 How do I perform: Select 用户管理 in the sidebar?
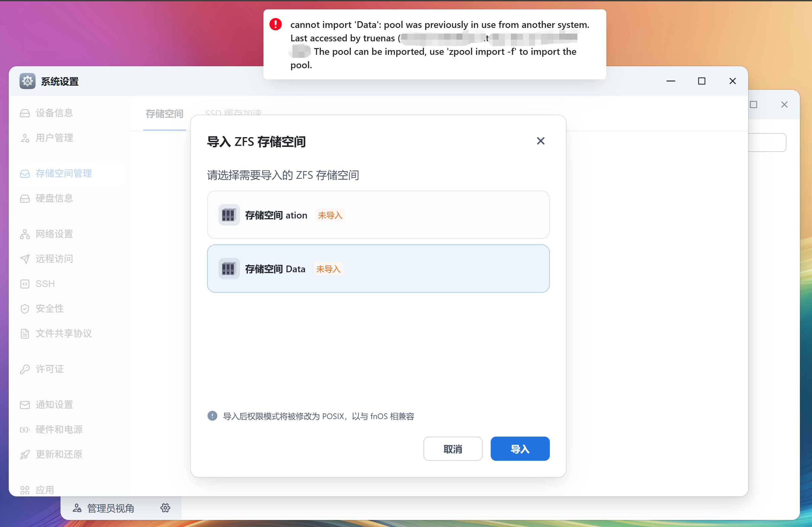(54, 138)
